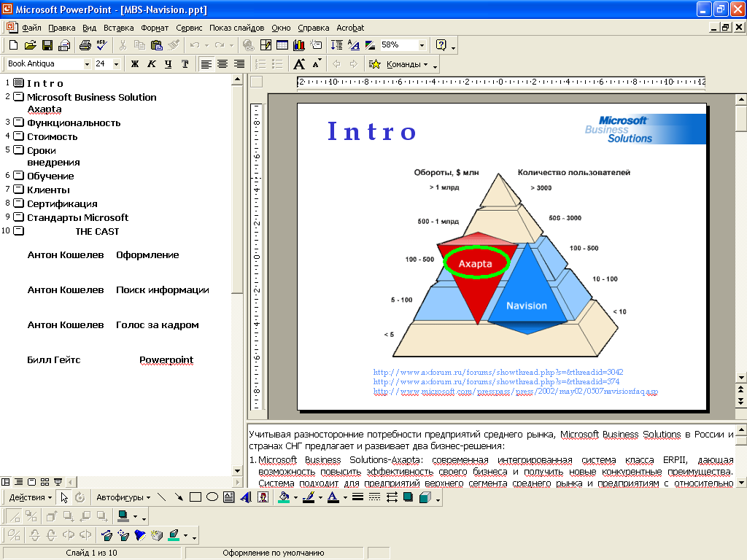Switch to slide sorter view button
The width and height of the screenshot is (747, 560).
click(44, 481)
